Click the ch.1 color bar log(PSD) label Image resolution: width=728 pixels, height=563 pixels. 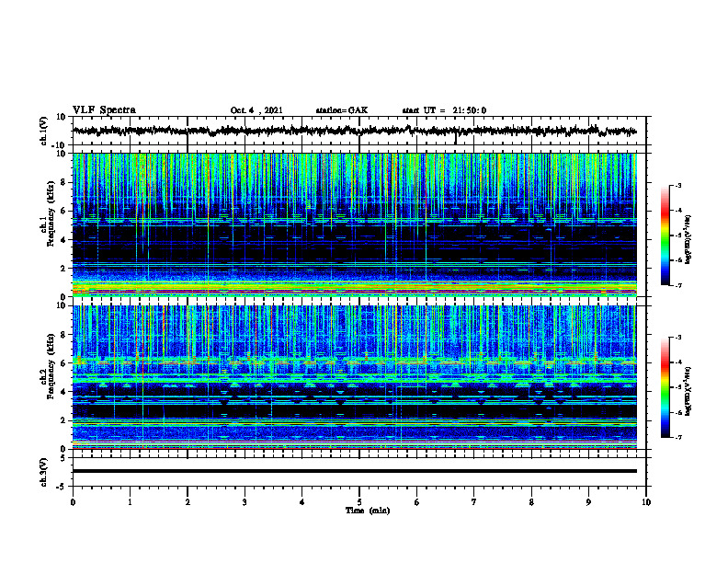688,239
